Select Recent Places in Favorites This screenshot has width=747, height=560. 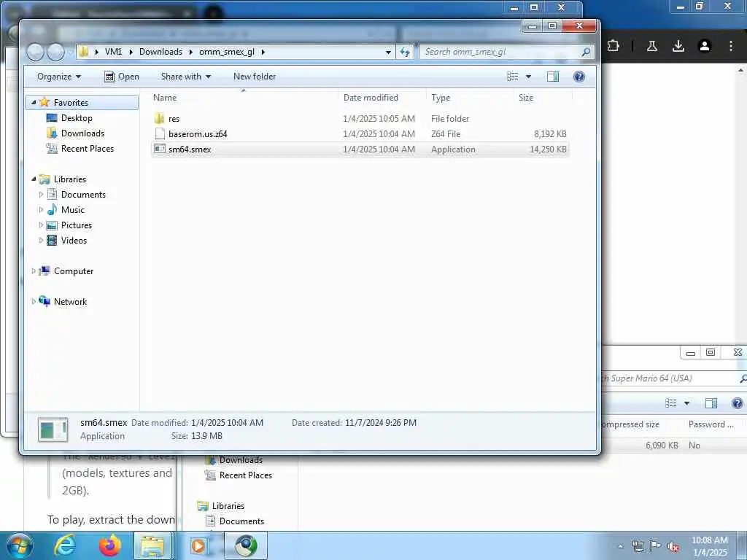[87, 149]
